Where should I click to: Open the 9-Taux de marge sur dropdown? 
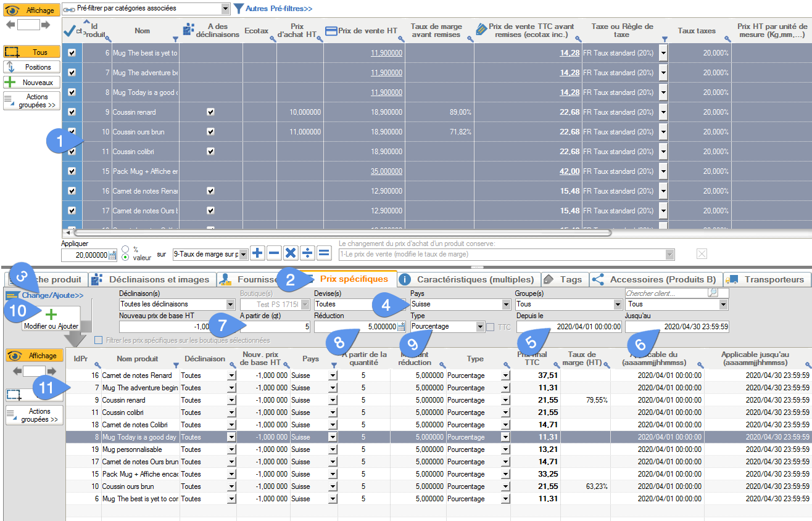click(243, 254)
